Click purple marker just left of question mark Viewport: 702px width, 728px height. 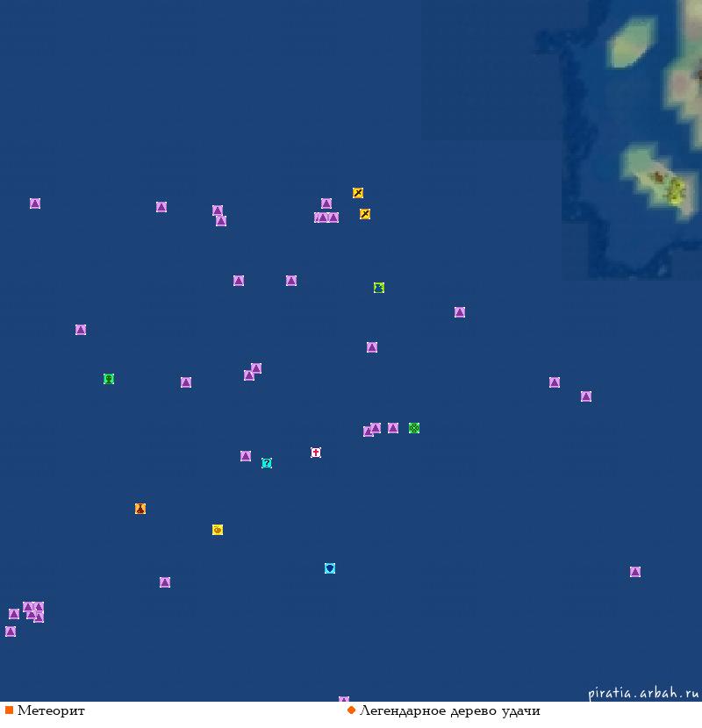click(x=246, y=456)
